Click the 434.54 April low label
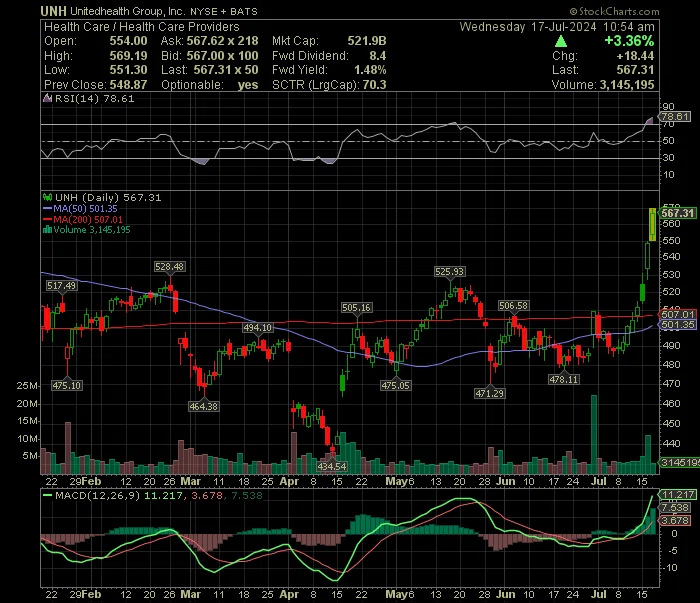Image resolution: width=700 pixels, height=603 pixels. [332, 466]
